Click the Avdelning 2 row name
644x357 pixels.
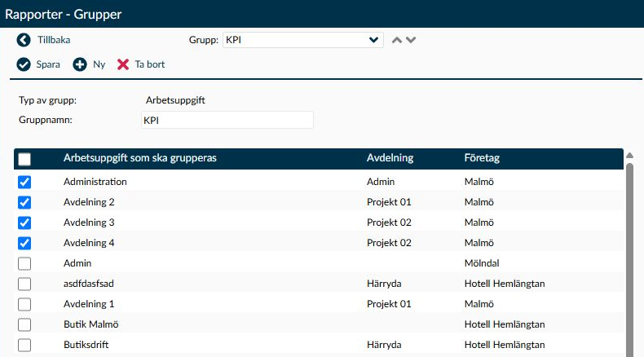[89, 202]
